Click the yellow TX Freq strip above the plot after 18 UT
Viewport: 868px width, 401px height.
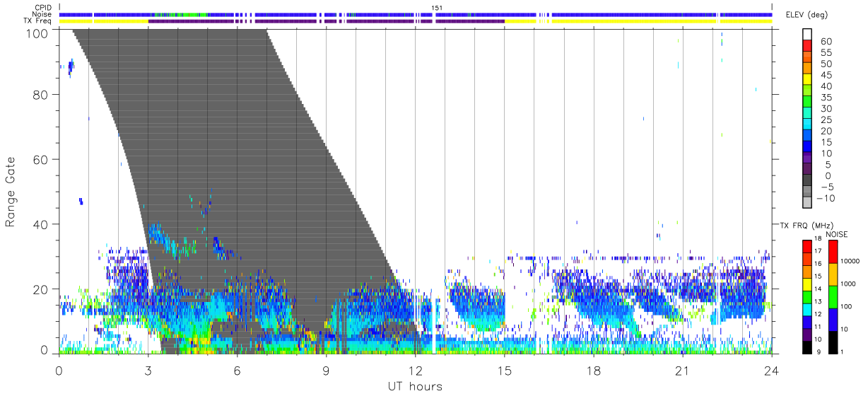pyautogui.click(x=634, y=21)
